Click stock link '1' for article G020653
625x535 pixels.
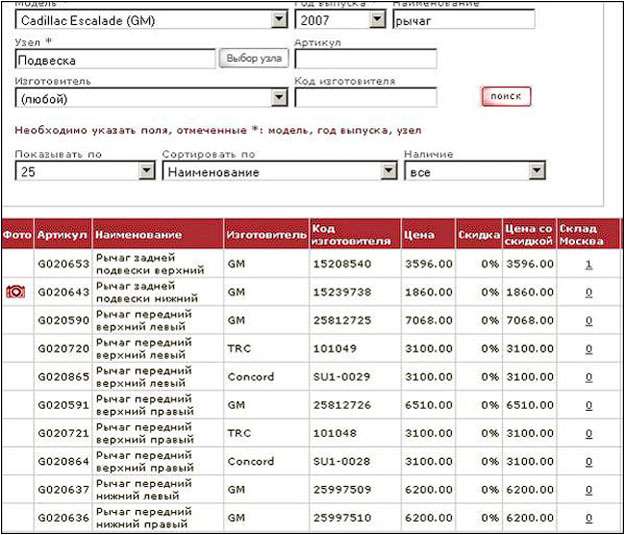[x=589, y=264]
